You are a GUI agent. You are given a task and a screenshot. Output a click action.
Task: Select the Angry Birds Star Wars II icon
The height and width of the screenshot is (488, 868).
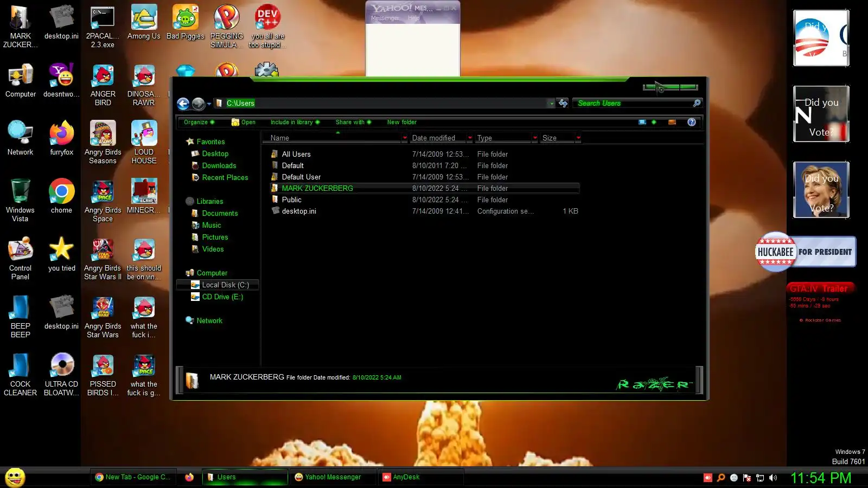pyautogui.click(x=103, y=259)
